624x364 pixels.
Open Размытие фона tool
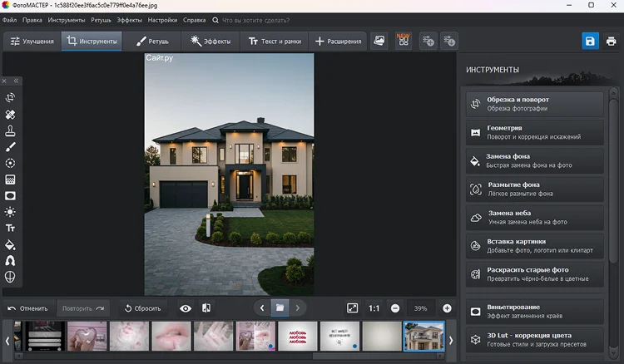point(534,189)
